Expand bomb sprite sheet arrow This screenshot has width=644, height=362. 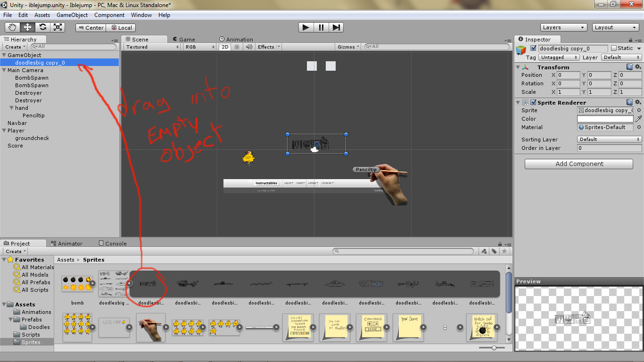[x=93, y=283]
